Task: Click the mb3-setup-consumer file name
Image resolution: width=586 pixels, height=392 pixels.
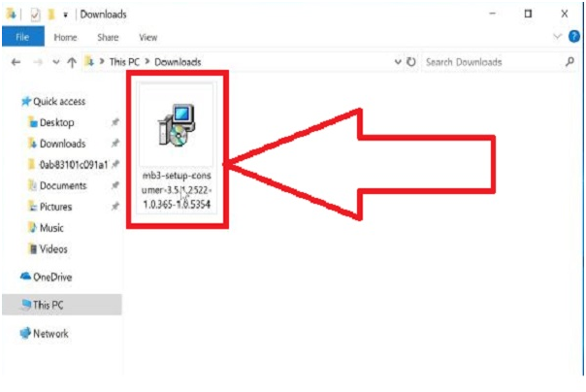Action: [x=177, y=190]
